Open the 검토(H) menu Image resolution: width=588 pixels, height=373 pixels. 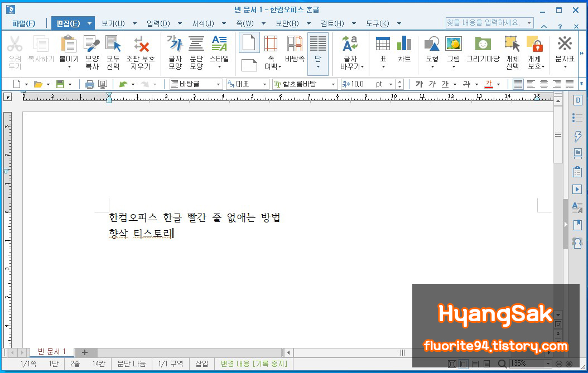click(x=332, y=23)
